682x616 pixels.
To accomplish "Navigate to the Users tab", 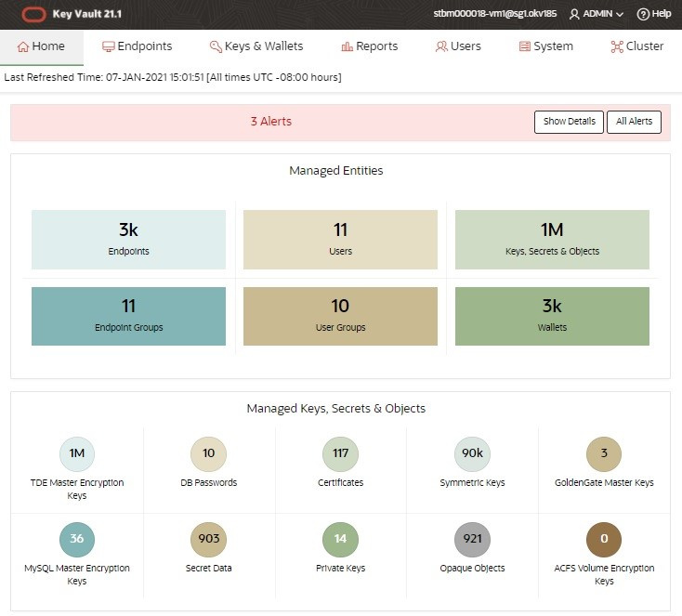I will tap(458, 46).
